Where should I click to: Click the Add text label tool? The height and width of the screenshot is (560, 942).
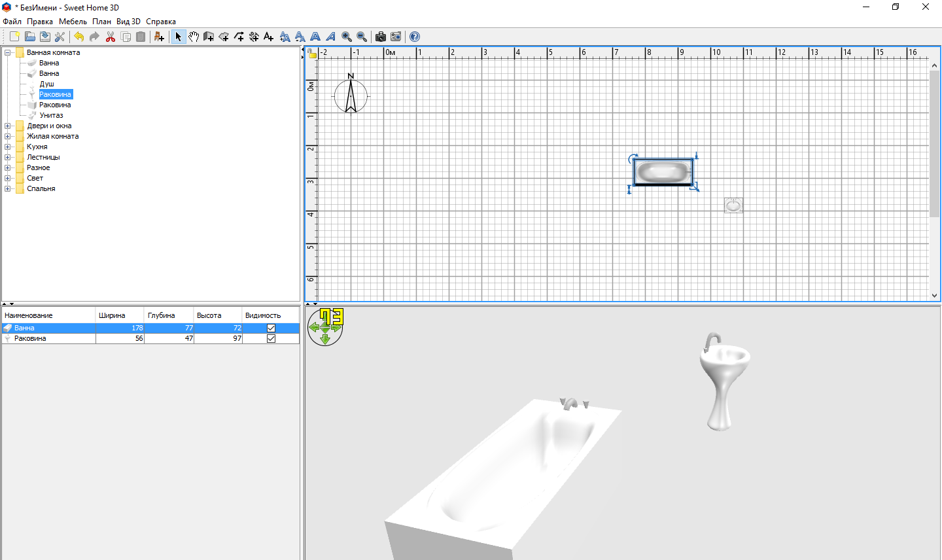tap(268, 37)
